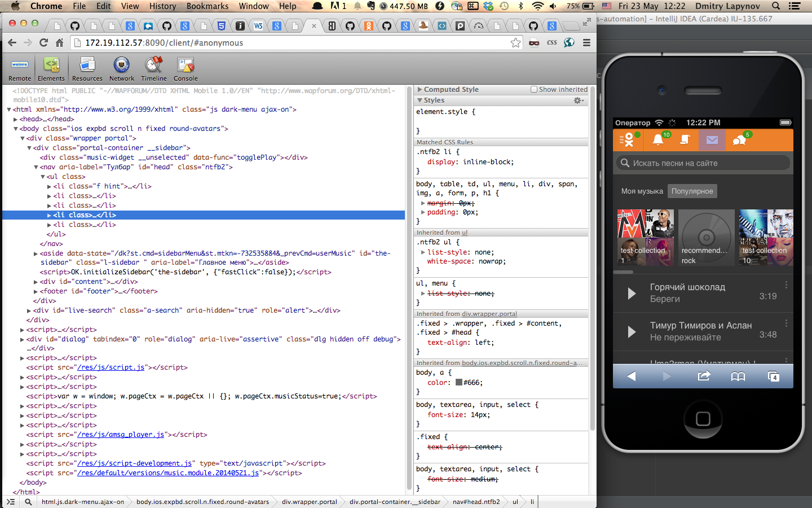Play the Горячий шоколад track
812x508 pixels.
pos(632,293)
